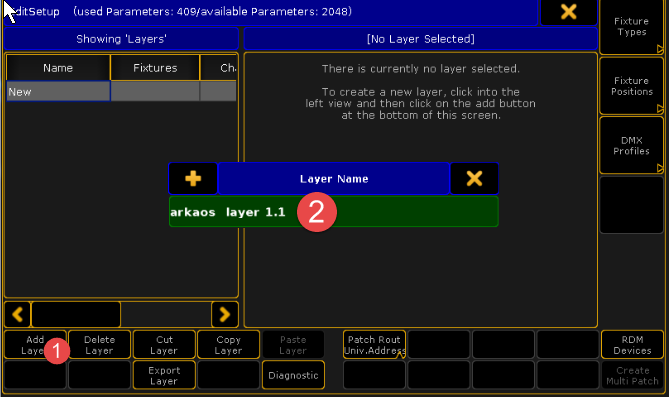Viewport: 669px width, 397px height.
Task: Click the arkaos layer 1.1 name field
Action: click(x=334, y=212)
